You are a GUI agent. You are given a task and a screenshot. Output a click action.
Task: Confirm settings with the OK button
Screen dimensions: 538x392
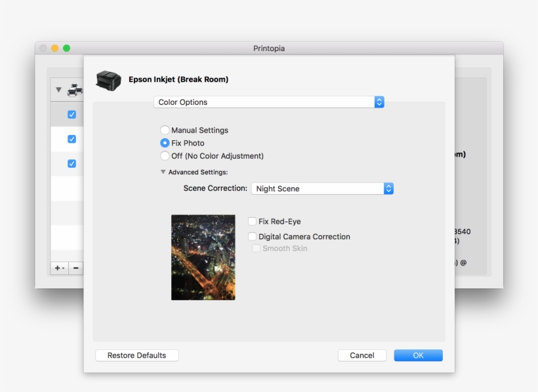point(418,355)
